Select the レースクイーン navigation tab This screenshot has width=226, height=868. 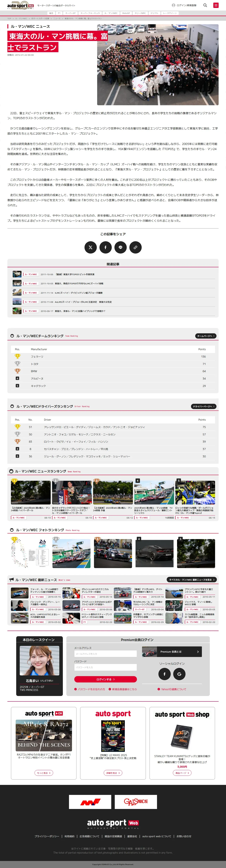(x=170, y=13)
